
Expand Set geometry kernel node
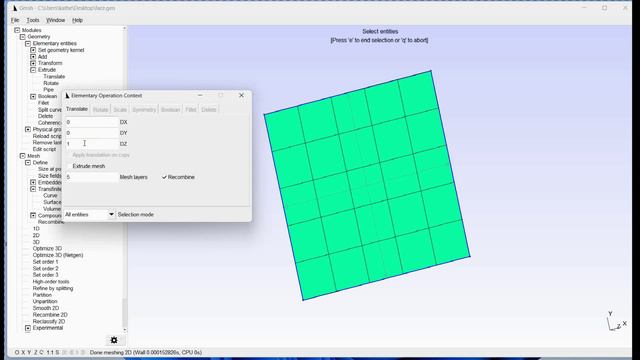pyautogui.click(x=33, y=50)
